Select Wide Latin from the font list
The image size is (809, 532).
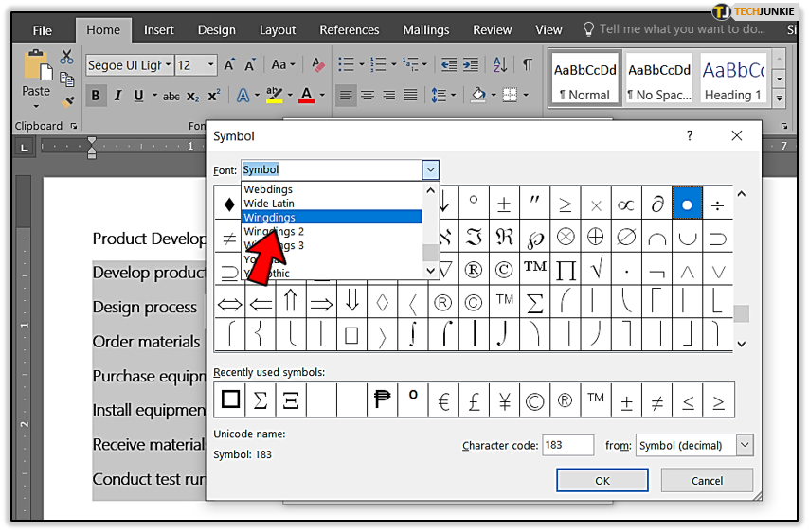(332, 204)
